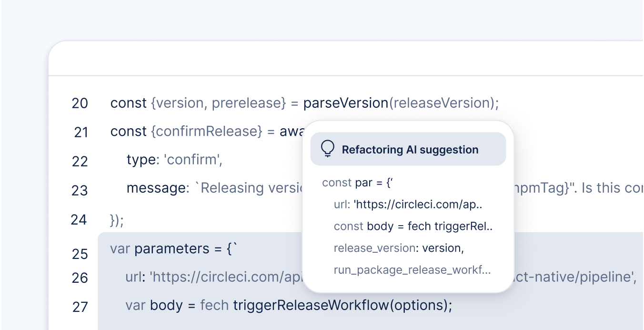Click line number 21 in gutter
This screenshot has width=644, height=330.
tap(81, 133)
